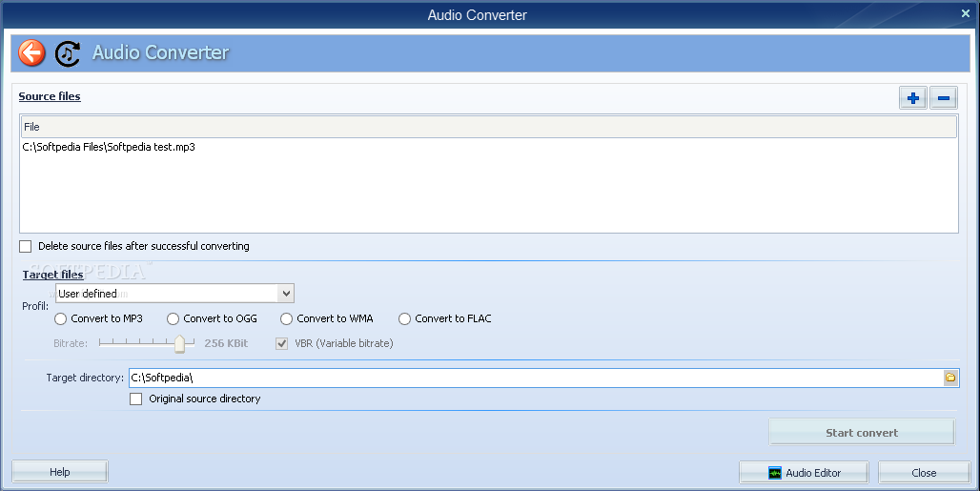Click the Source files heading
This screenshot has height=491, width=980.
click(x=50, y=96)
